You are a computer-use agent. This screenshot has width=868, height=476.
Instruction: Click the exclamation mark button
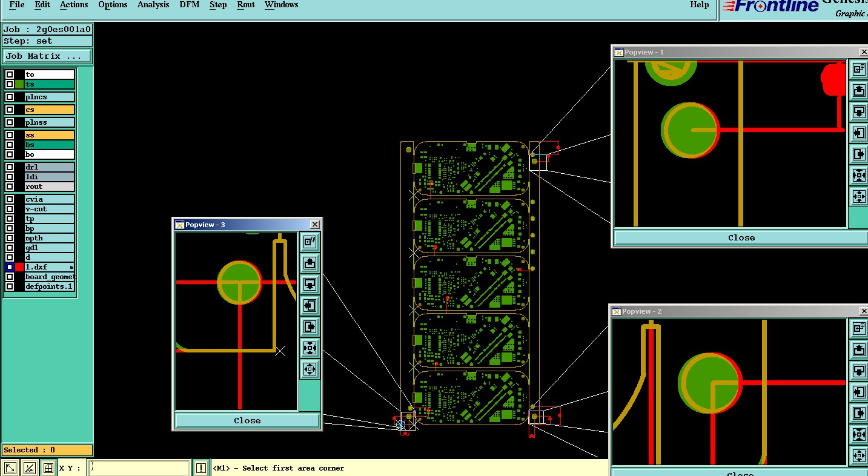(201, 468)
